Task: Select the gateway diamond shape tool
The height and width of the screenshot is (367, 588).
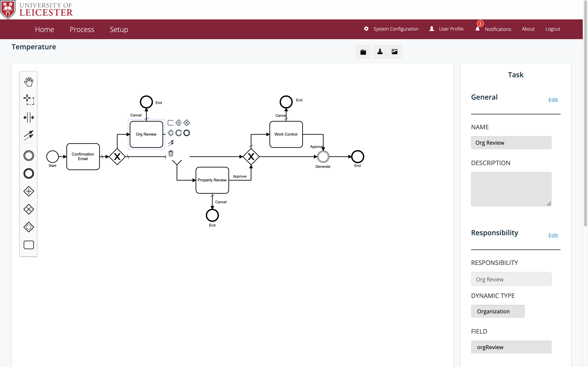Action: click(28, 191)
